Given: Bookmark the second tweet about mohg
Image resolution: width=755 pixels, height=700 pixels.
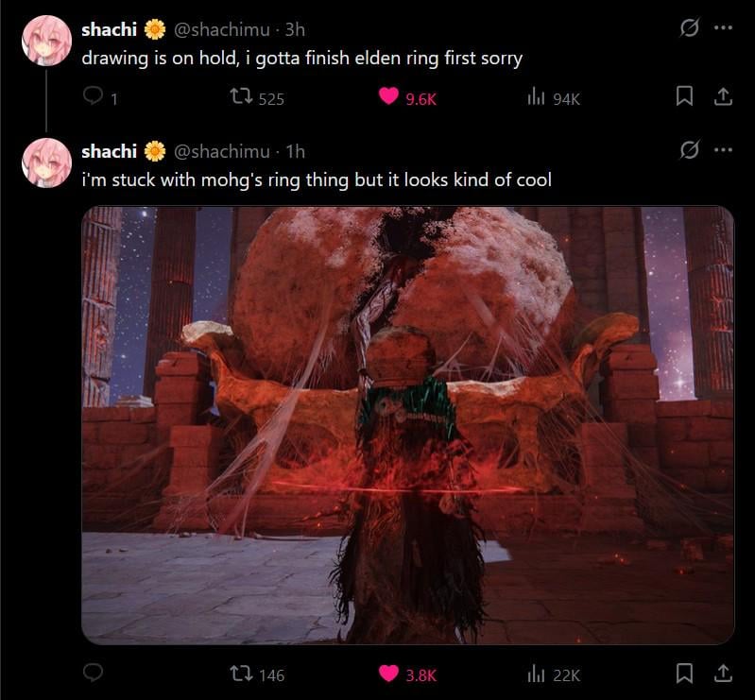Looking at the screenshot, I should 684,673.
